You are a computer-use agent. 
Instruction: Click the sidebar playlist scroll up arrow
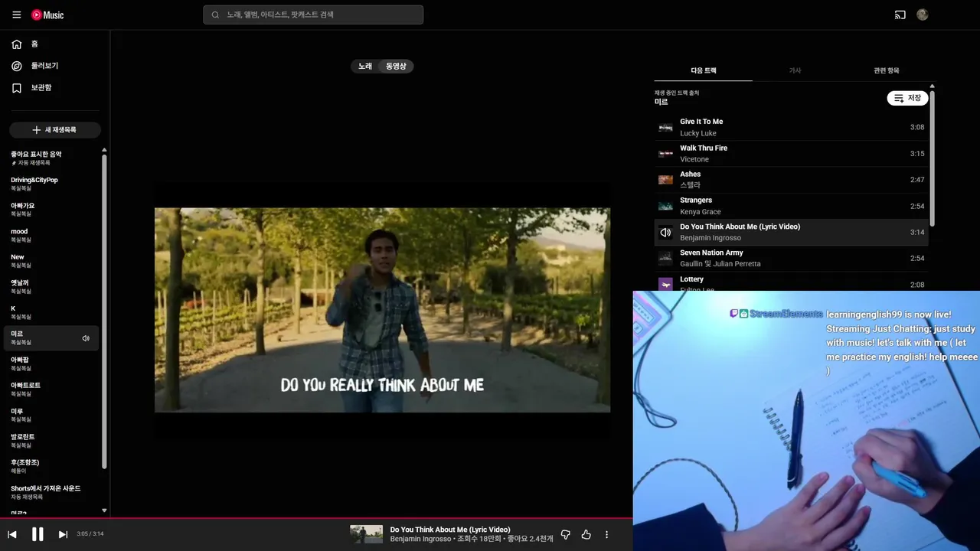tap(104, 150)
